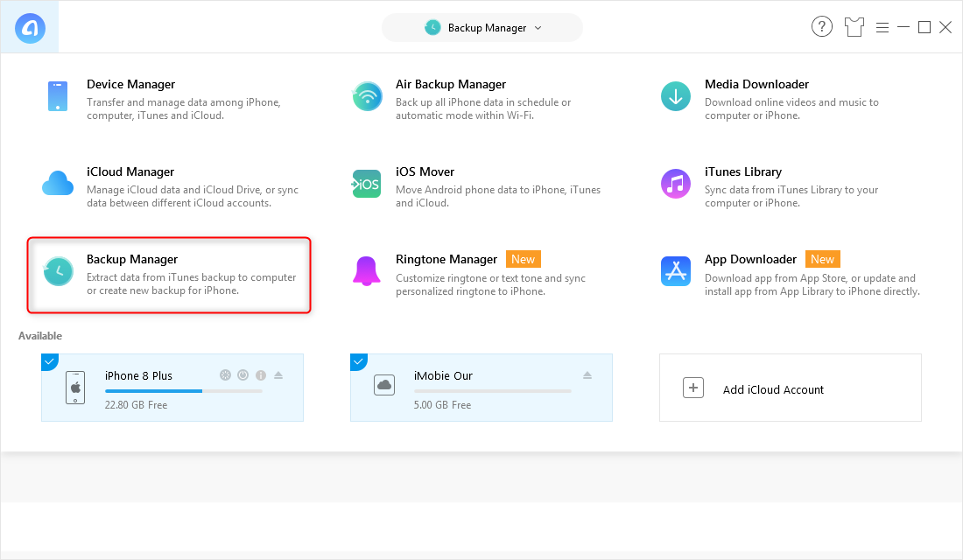The width and height of the screenshot is (963, 560).
Task: Open Air Backup Manager by its title
Action: (451, 84)
